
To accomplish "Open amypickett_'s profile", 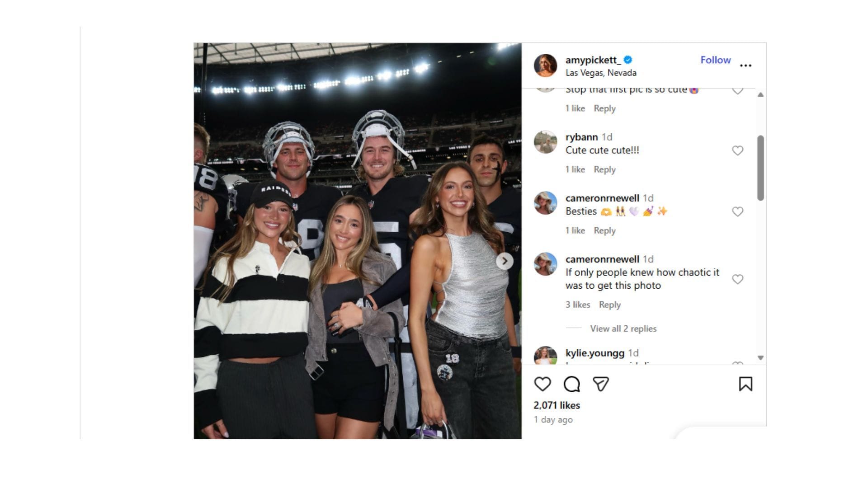I will pyautogui.click(x=592, y=60).
